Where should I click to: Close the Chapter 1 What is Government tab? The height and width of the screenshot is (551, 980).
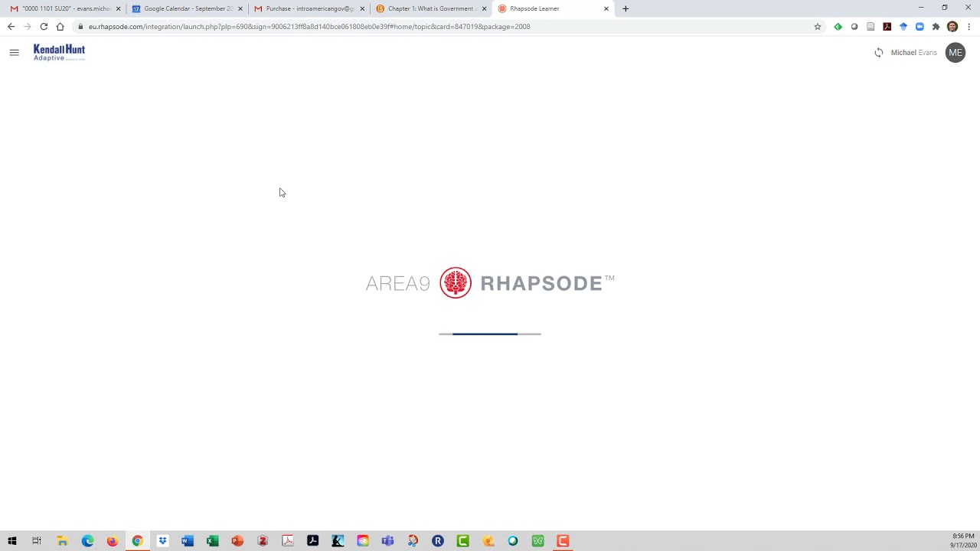484,8
